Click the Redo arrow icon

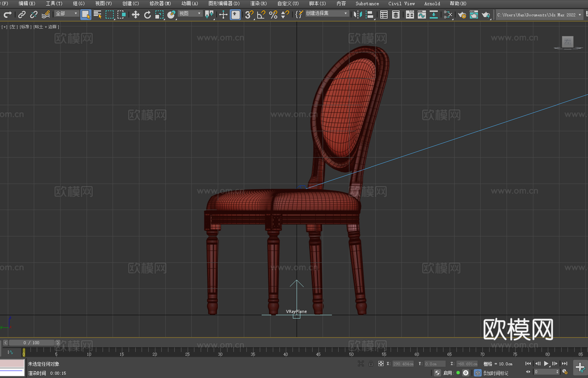pos(7,14)
